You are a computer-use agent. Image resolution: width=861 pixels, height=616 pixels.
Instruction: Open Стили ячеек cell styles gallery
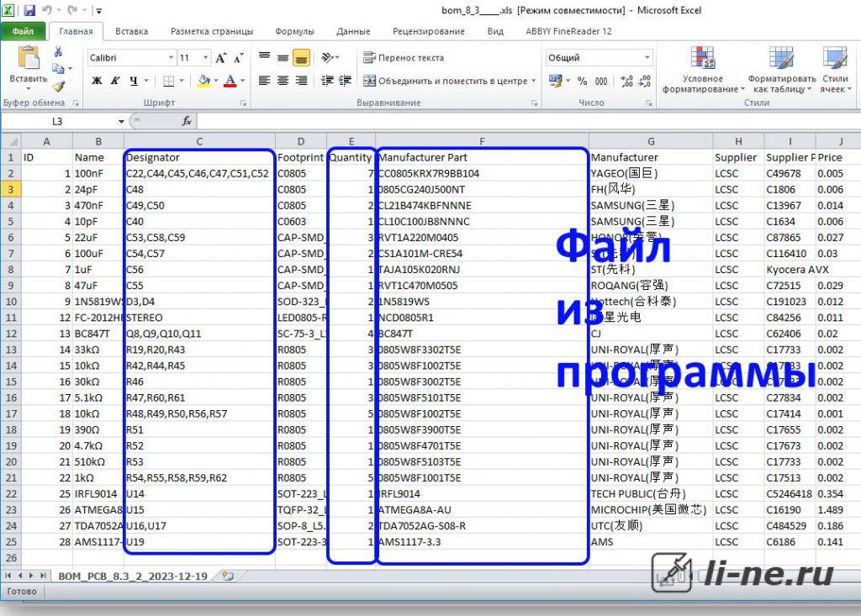(x=835, y=70)
